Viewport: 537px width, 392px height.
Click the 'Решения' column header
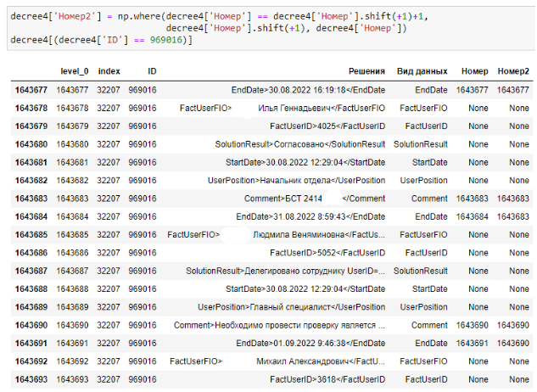(366, 70)
